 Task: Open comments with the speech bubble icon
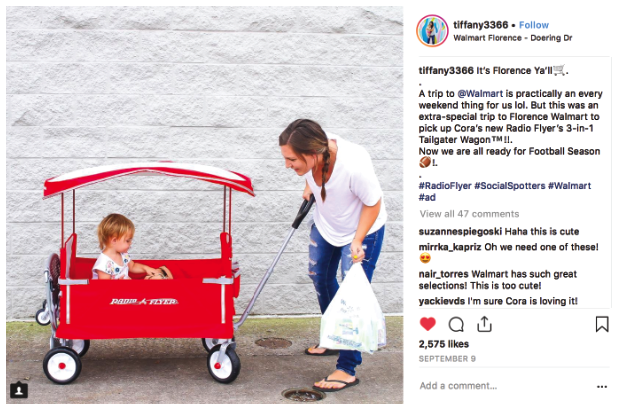point(456,325)
